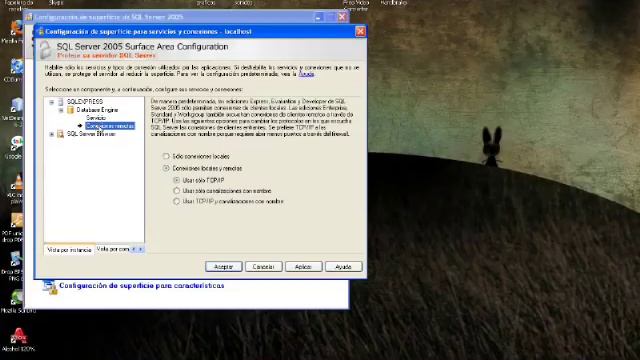640x360 pixels.
Task: Click the features configuration icon in background window
Action: [x=49, y=287]
